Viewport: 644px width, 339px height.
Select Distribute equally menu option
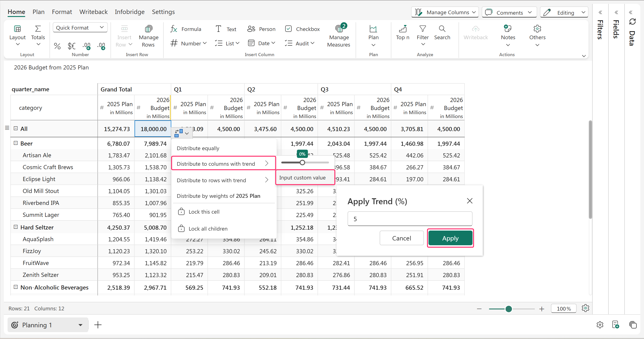tap(198, 148)
